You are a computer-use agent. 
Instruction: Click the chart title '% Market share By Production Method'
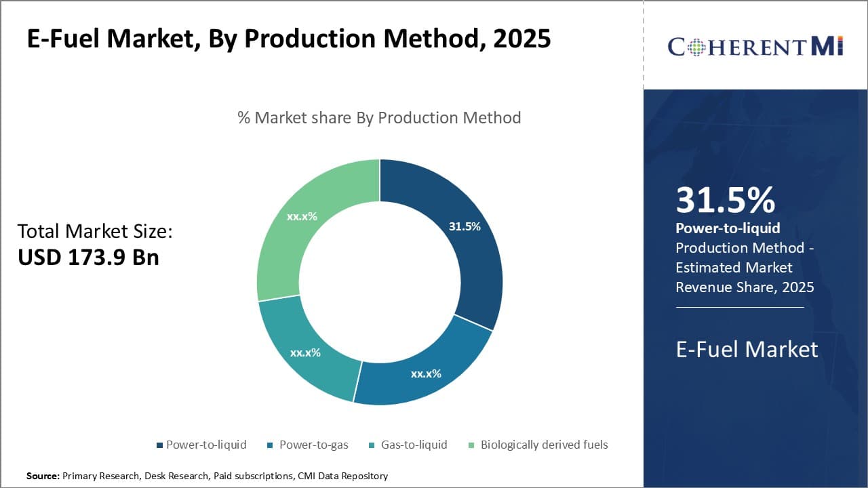pyautogui.click(x=378, y=117)
